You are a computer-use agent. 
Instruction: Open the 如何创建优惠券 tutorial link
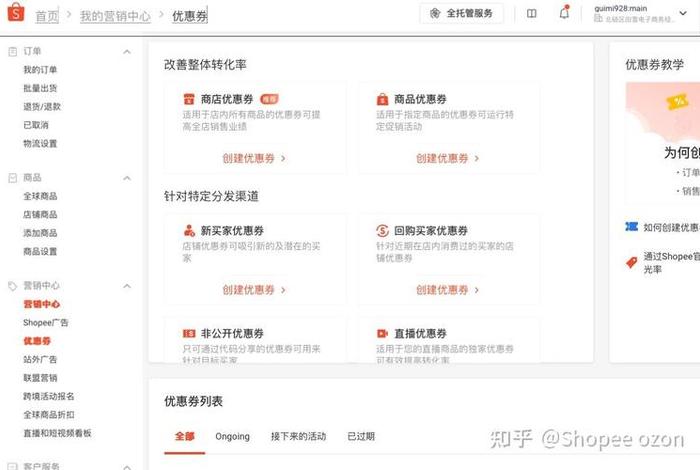671,228
